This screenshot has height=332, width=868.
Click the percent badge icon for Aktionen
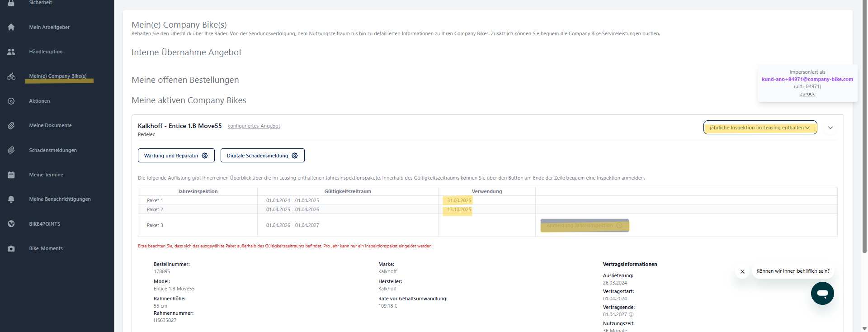tap(11, 101)
